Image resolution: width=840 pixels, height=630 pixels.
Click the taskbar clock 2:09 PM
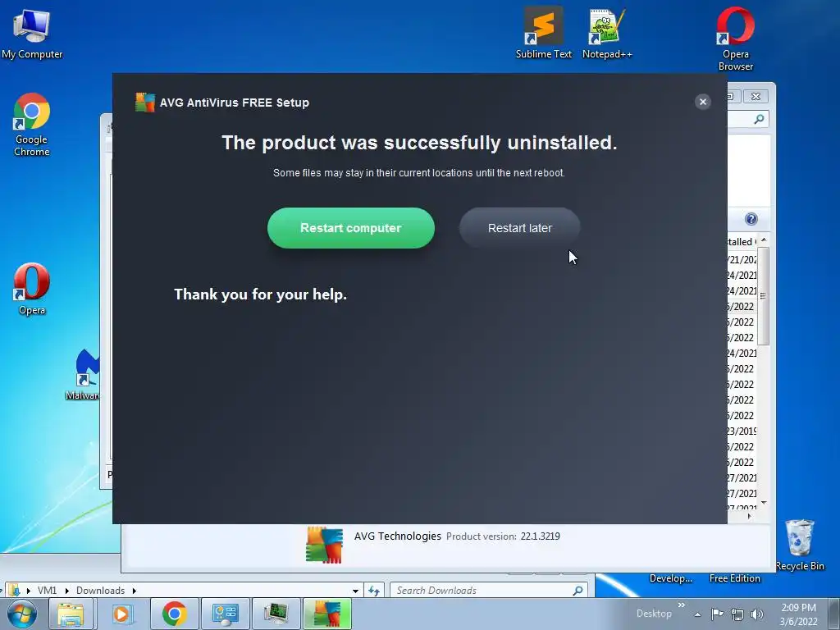798,608
